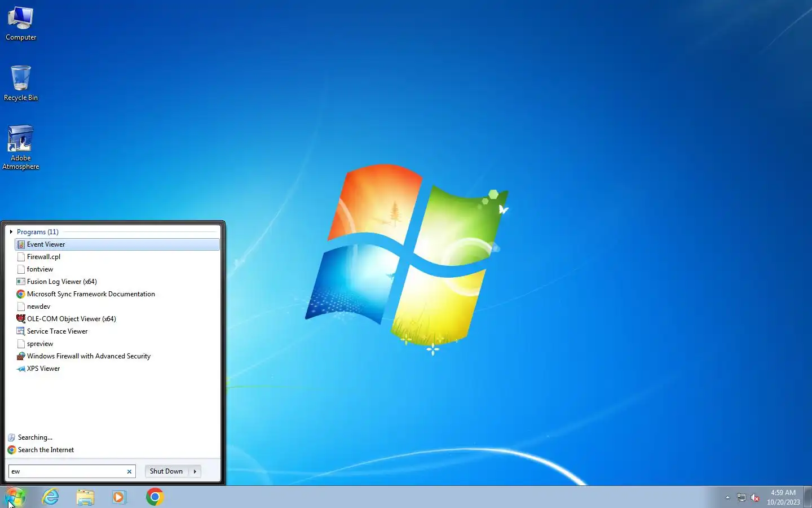Click Windows Firewall with Advanced Security icon
The width and height of the screenshot is (812, 508).
[x=21, y=356]
